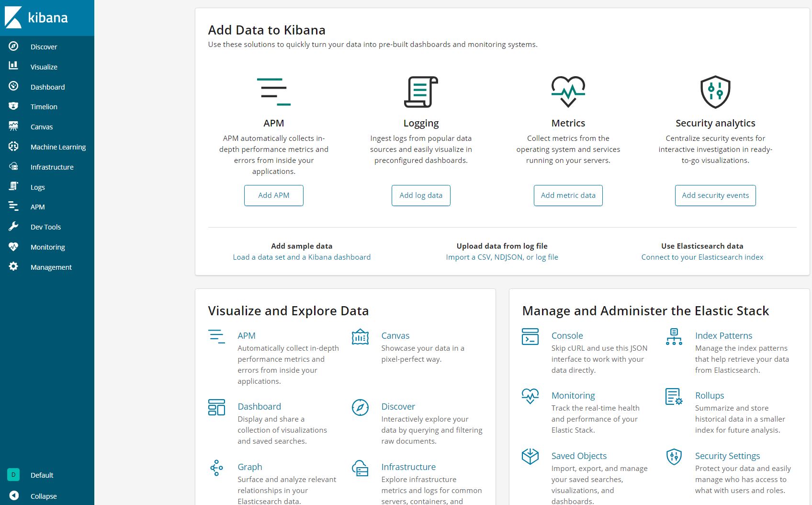812x505 pixels.
Task: Open the Graph link
Action: [250, 467]
